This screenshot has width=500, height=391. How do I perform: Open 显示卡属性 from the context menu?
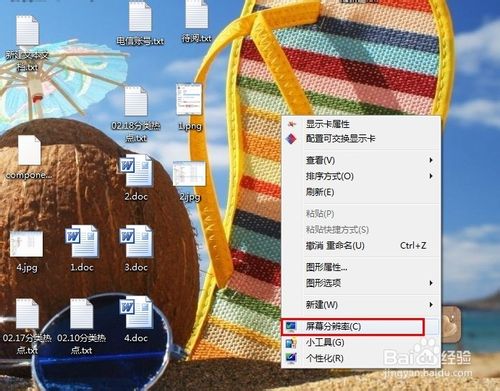(x=361, y=124)
